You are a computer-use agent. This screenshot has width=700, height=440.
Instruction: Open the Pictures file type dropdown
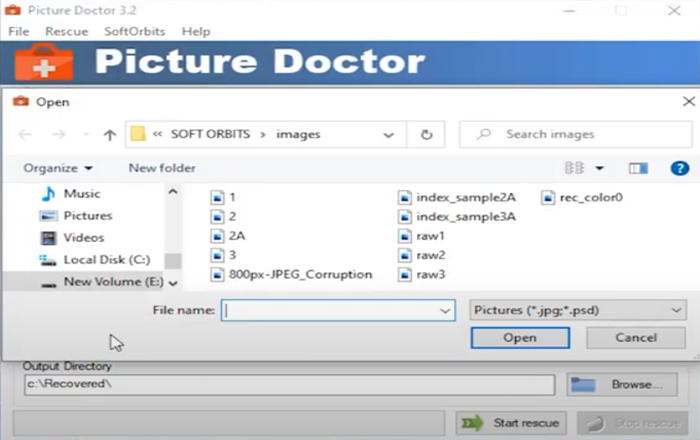578,310
